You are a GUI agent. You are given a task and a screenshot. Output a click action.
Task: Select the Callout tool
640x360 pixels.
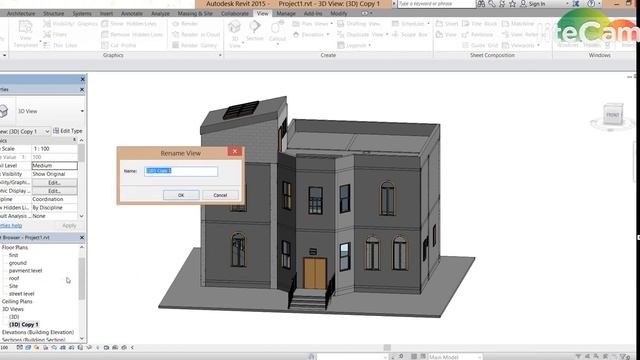[277, 32]
